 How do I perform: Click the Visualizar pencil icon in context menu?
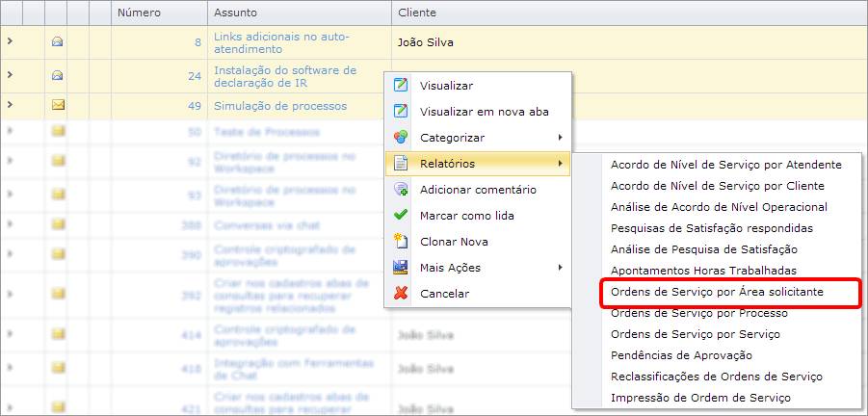[402, 86]
